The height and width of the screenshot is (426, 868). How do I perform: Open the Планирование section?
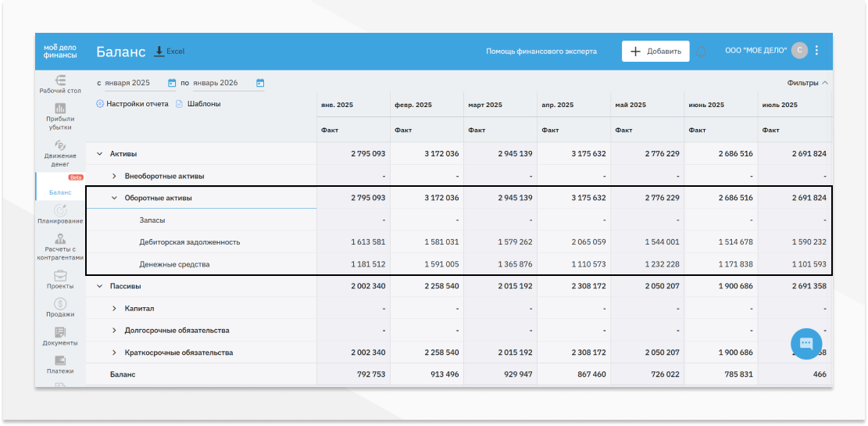pyautogui.click(x=60, y=215)
